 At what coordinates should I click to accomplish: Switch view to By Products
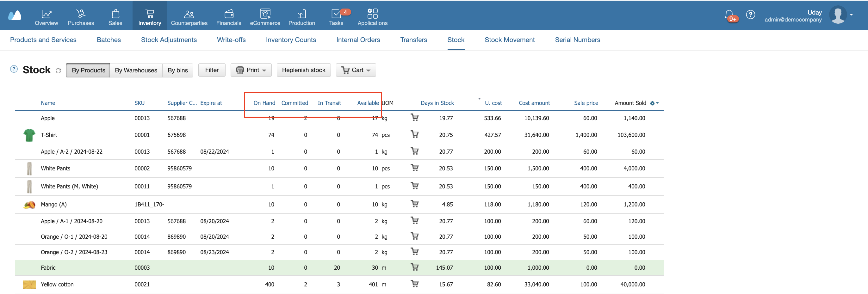point(88,70)
